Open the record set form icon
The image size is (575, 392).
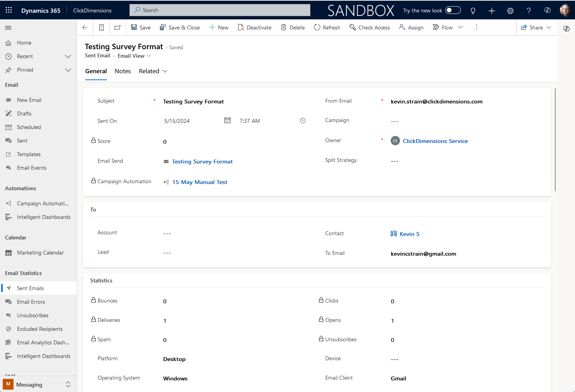[101, 28]
